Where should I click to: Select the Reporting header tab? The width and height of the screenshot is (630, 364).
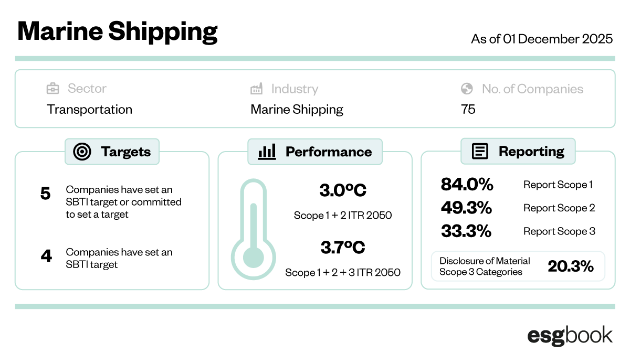pos(518,152)
